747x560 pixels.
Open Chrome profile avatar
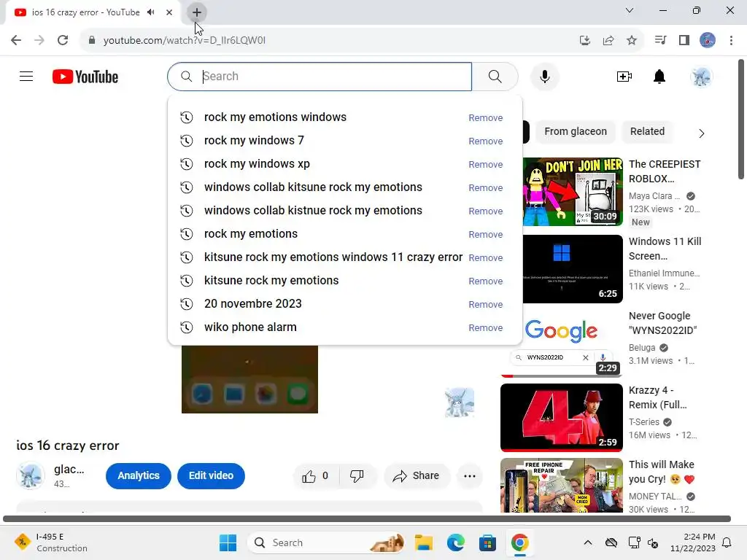[708, 41]
